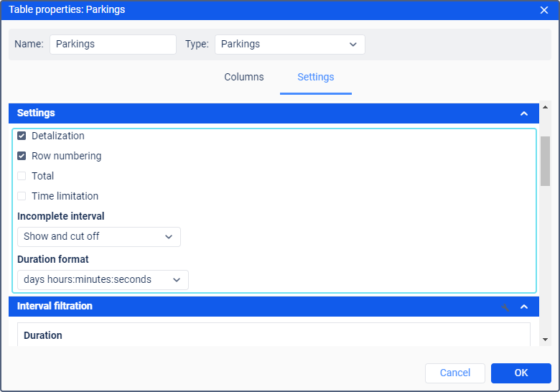560x392 pixels.
Task: Switch to the Columns tab
Action: (244, 77)
